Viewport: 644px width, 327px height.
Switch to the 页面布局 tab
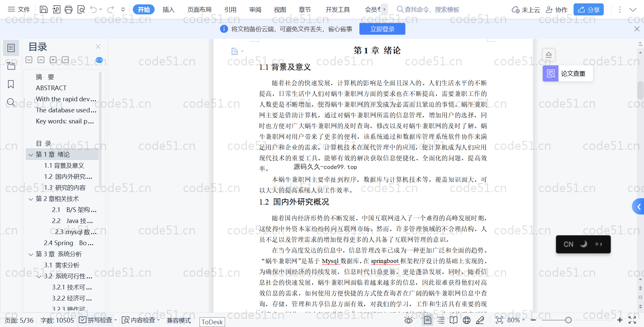pos(199,10)
